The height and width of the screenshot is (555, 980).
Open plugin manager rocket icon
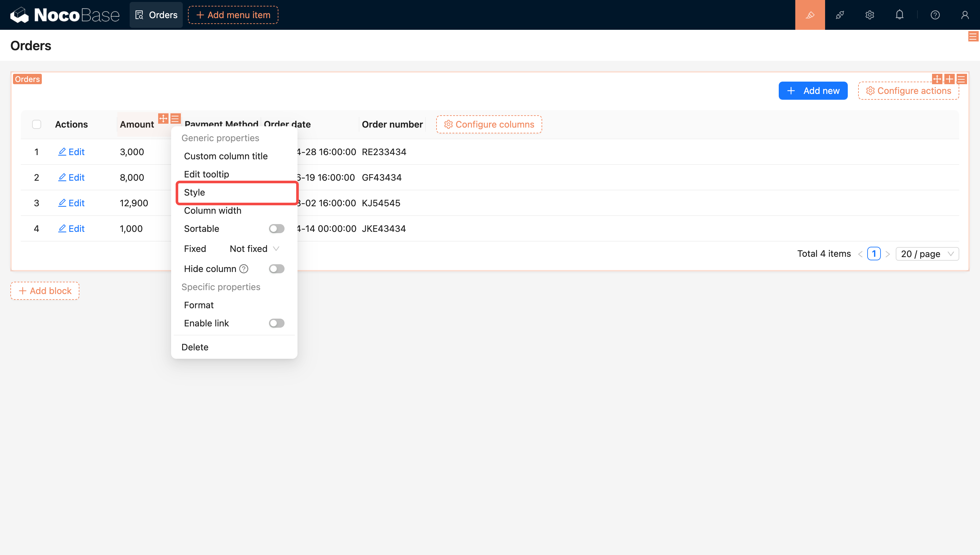point(840,15)
